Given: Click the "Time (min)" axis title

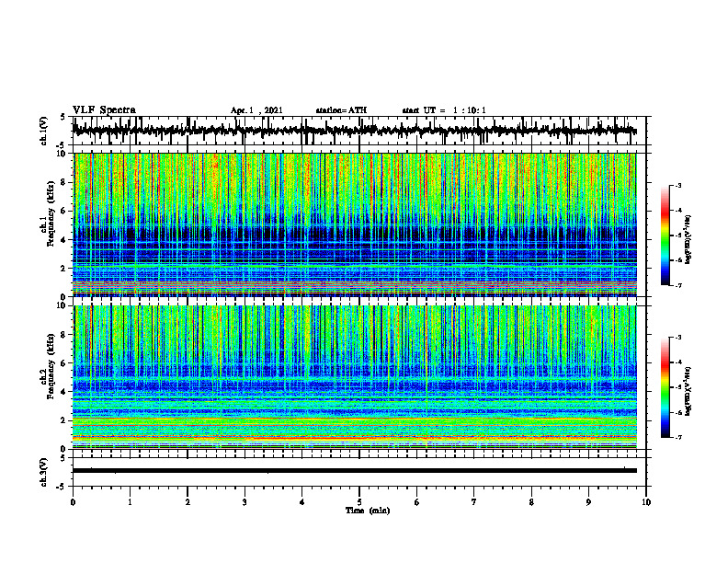Looking at the screenshot, I should tap(368, 511).
